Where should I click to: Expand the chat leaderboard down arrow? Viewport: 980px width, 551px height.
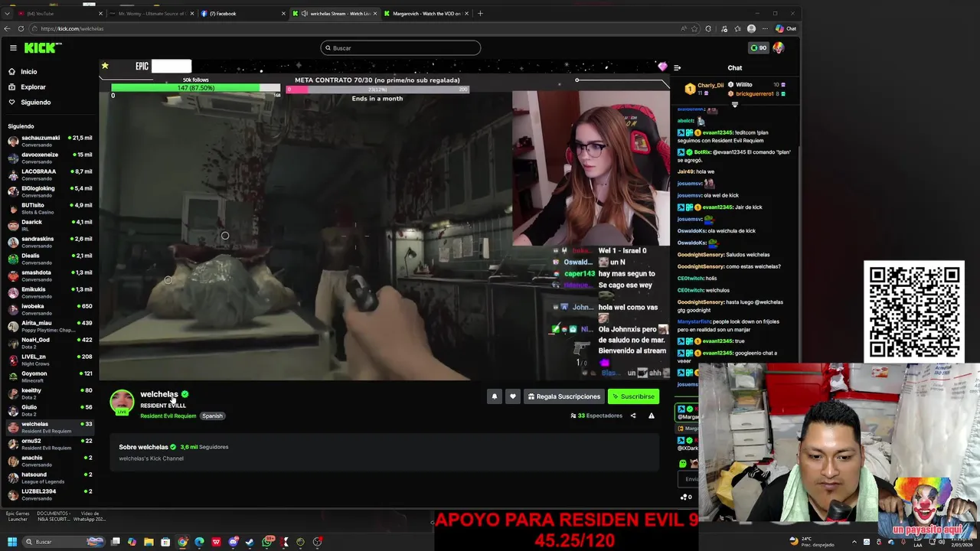click(x=735, y=105)
